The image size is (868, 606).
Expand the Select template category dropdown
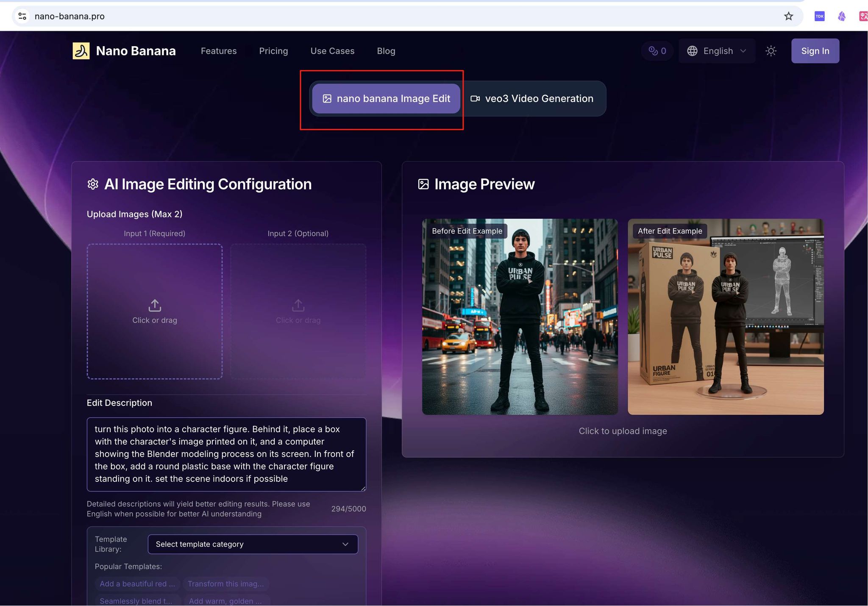coord(253,544)
